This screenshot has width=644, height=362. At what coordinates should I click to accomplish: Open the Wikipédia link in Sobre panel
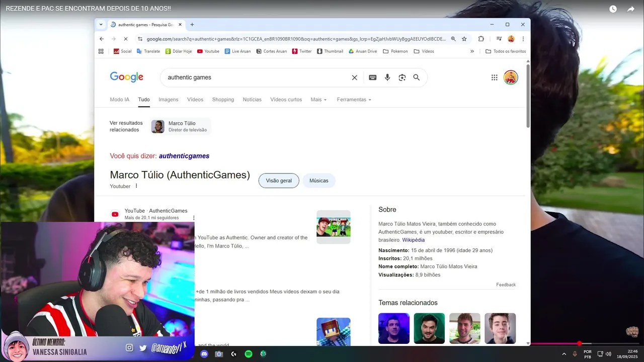tap(414, 240)
